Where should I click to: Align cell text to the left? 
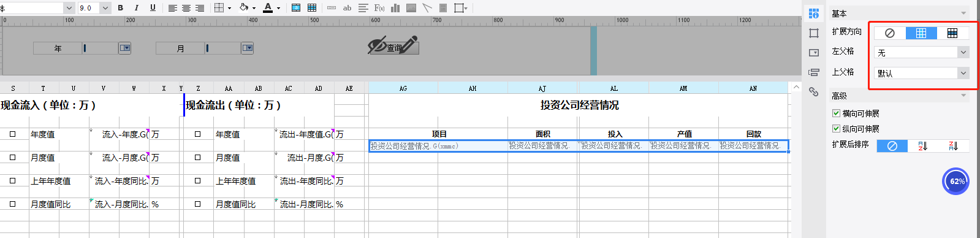point(173,8)
